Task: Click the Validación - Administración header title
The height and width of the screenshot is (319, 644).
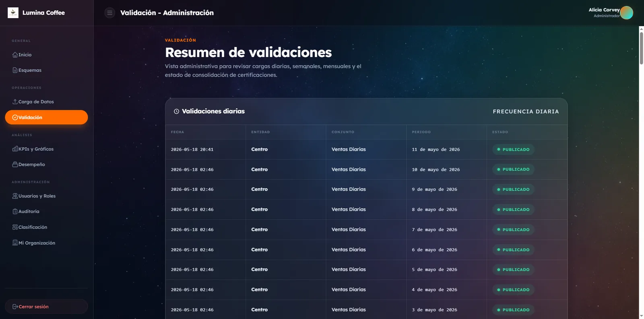Action: [x=167, y=13]
